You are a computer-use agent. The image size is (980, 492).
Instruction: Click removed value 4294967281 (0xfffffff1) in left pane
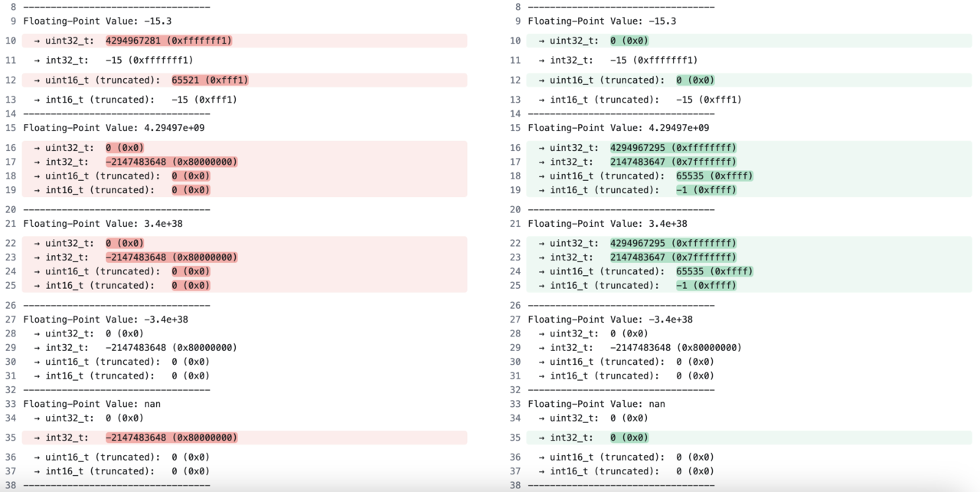click(x=168, y=41)
